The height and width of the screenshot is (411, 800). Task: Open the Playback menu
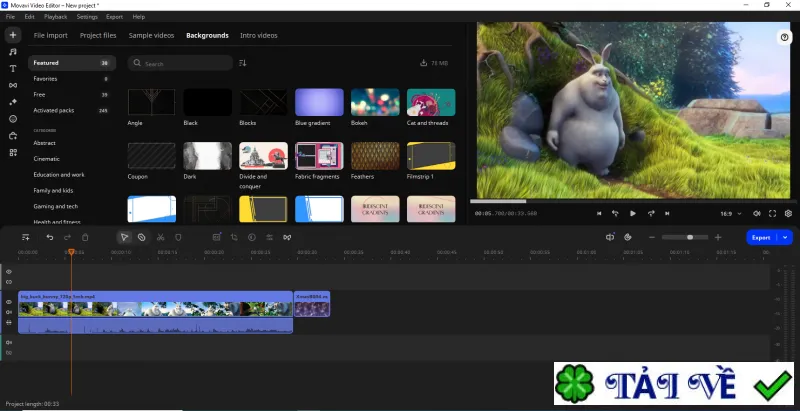pos(55,17)
